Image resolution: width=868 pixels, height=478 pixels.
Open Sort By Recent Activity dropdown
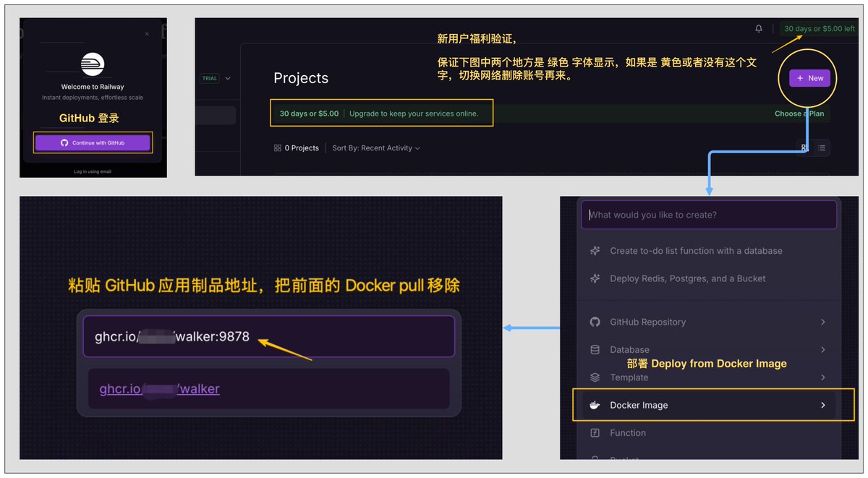pyautogui.click(x=376, y=148)
